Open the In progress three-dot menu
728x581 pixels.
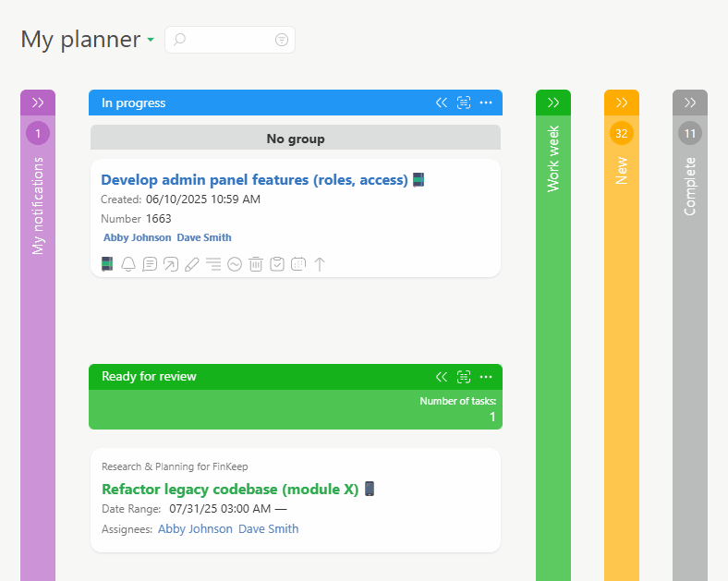click(x=486, y=103)
